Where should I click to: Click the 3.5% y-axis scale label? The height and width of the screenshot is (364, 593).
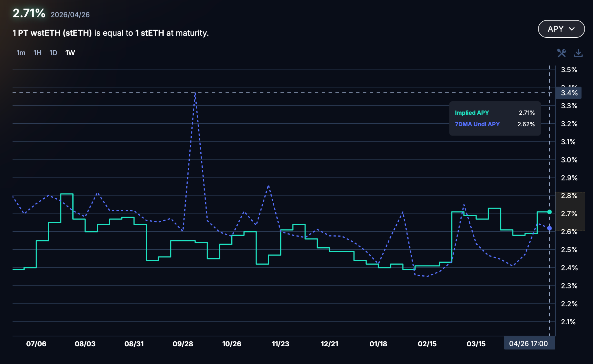click(569, 70)
